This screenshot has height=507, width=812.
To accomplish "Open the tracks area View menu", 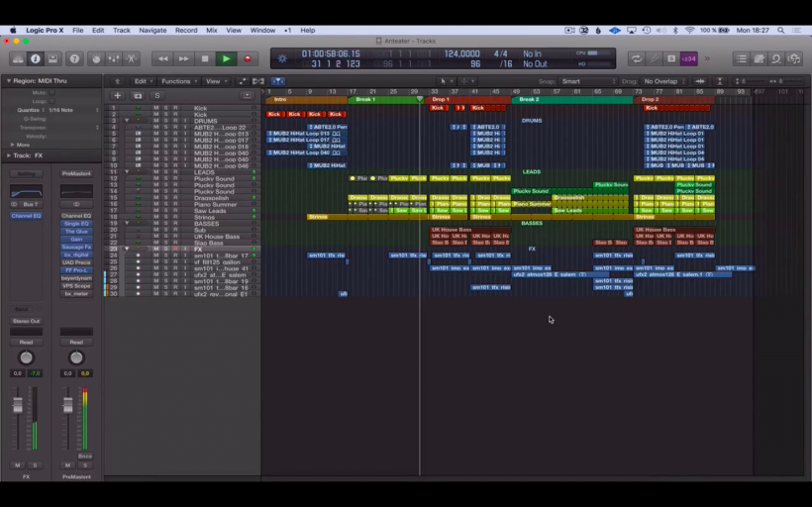I will pyautogui.click(x=216, y=81).
